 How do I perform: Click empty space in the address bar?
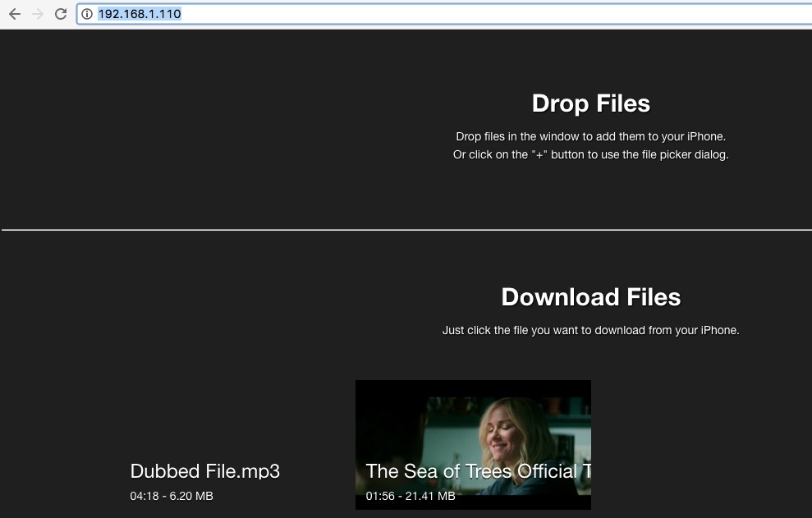point(493,14)
